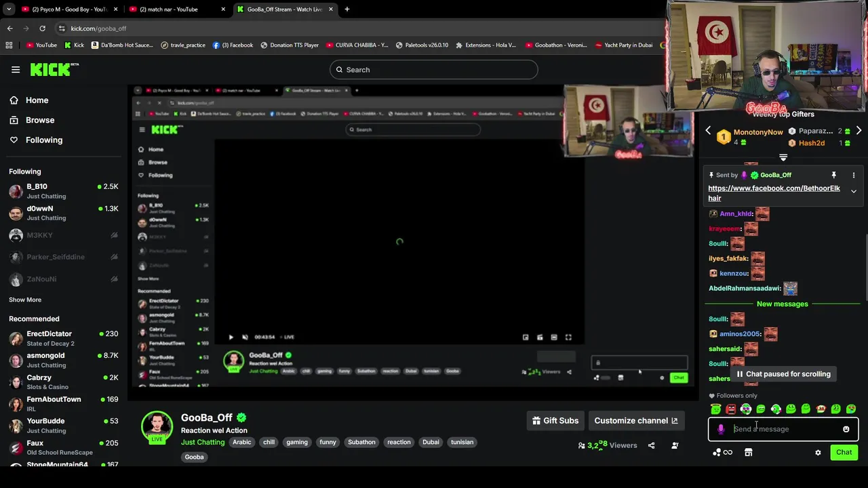Open Browse in the Kick sidebar
868x488 pixels.
pos(39,120)
